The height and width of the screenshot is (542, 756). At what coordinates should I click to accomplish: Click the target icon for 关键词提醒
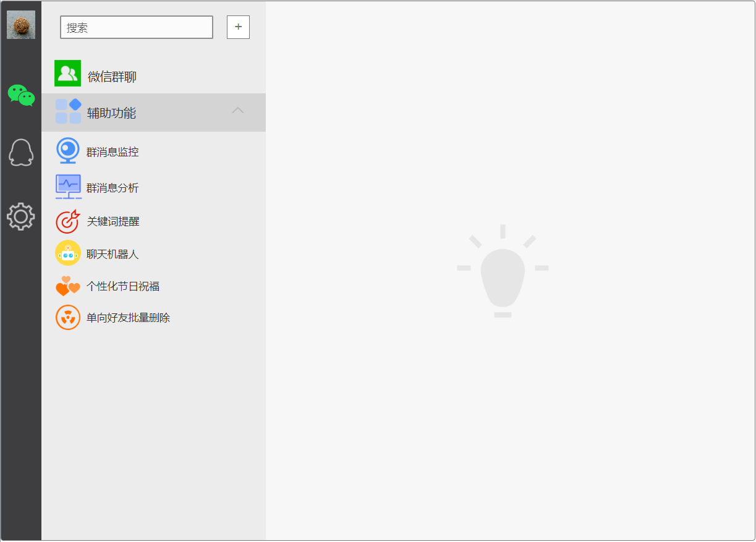[67, 221]
